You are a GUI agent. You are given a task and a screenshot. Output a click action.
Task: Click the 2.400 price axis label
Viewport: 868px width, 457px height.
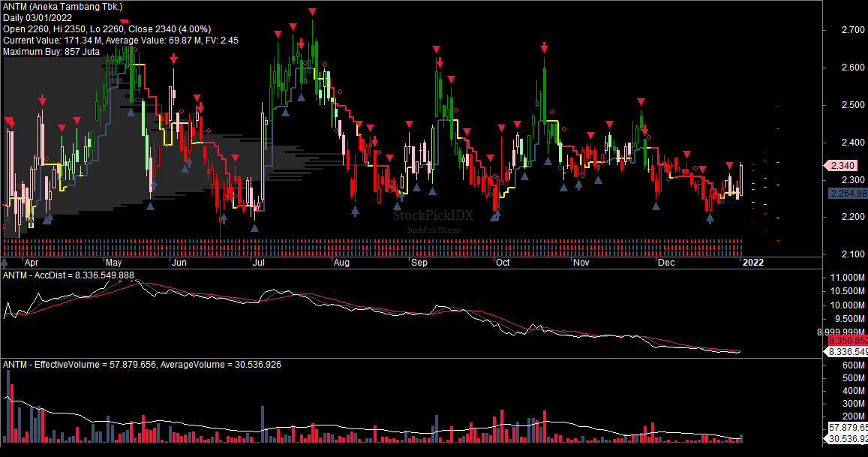(x=853, y=143)
